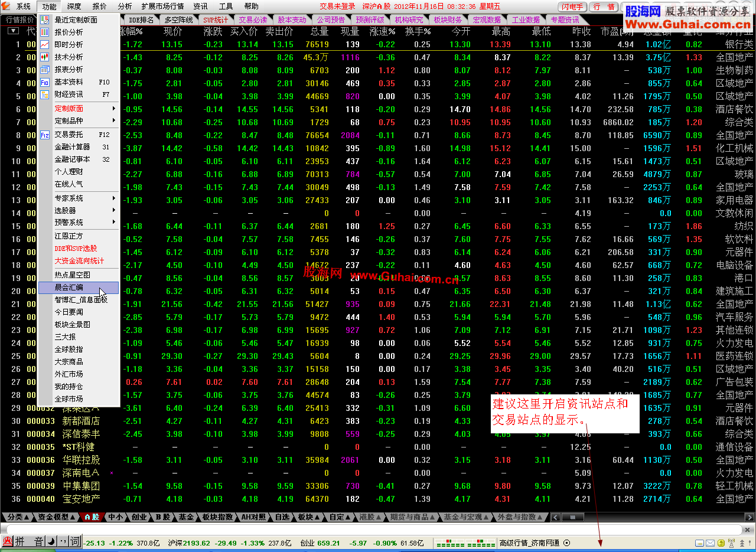756x552 pixels.
Task: Click the icon beside 财经资讯
Action: tap(45, 94)
